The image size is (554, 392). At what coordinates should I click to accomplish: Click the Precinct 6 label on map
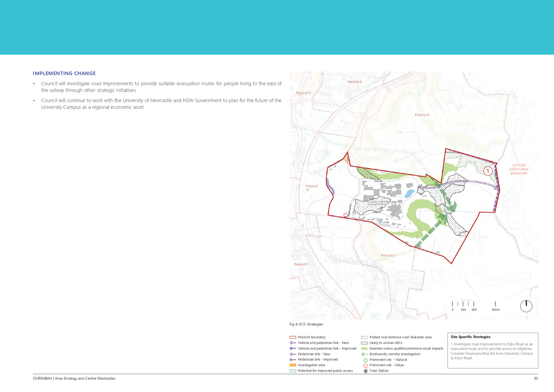pos(354,82)
